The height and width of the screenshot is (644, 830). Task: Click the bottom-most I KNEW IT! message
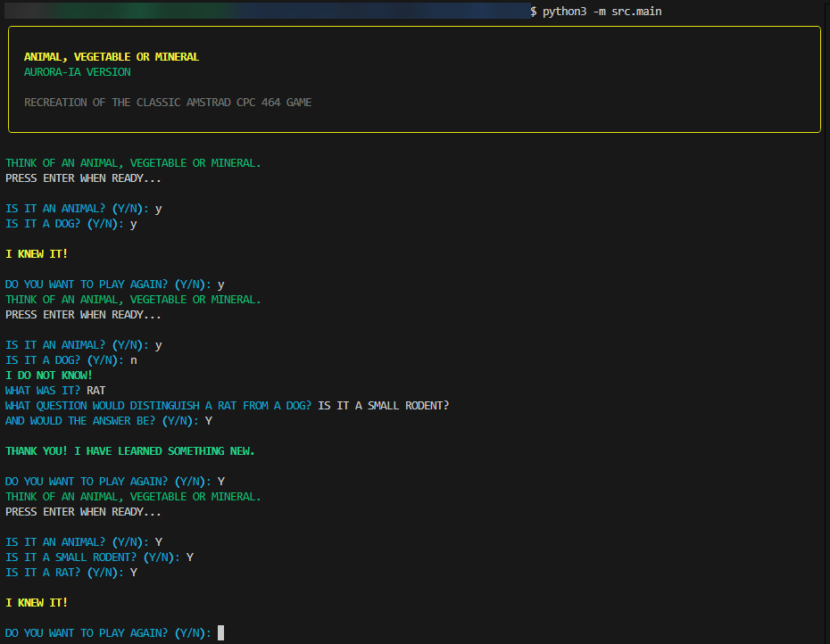pos(37,603)
